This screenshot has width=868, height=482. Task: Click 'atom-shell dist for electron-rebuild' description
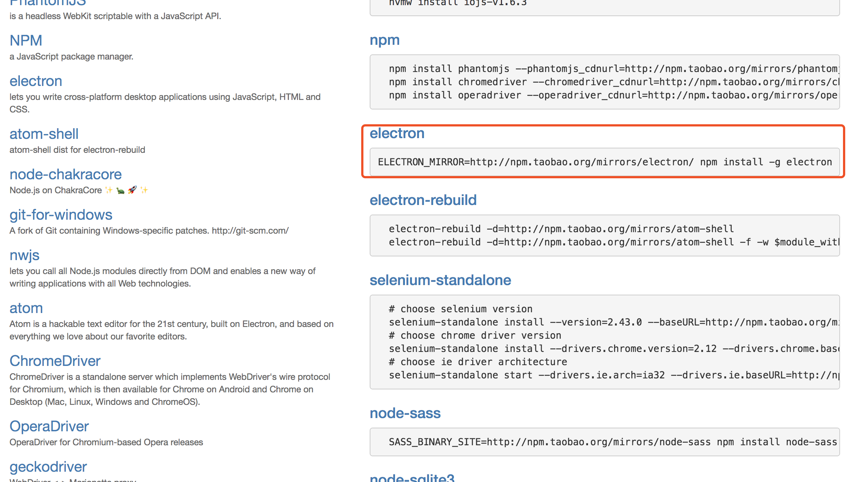(77, 150)
